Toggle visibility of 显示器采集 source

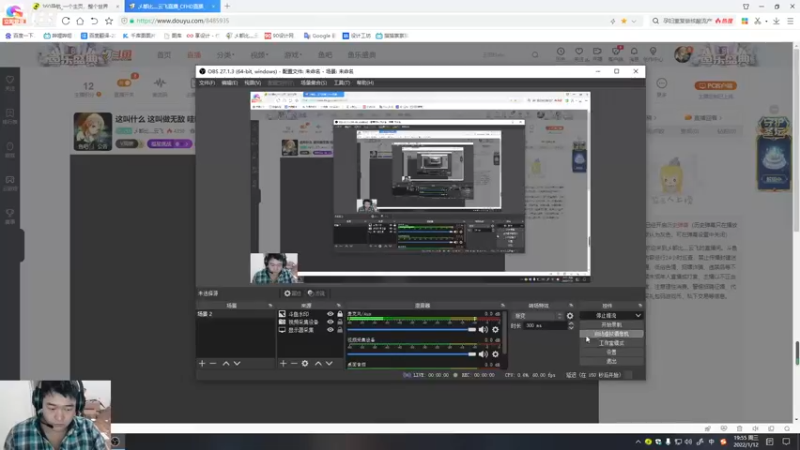point(330,330)
